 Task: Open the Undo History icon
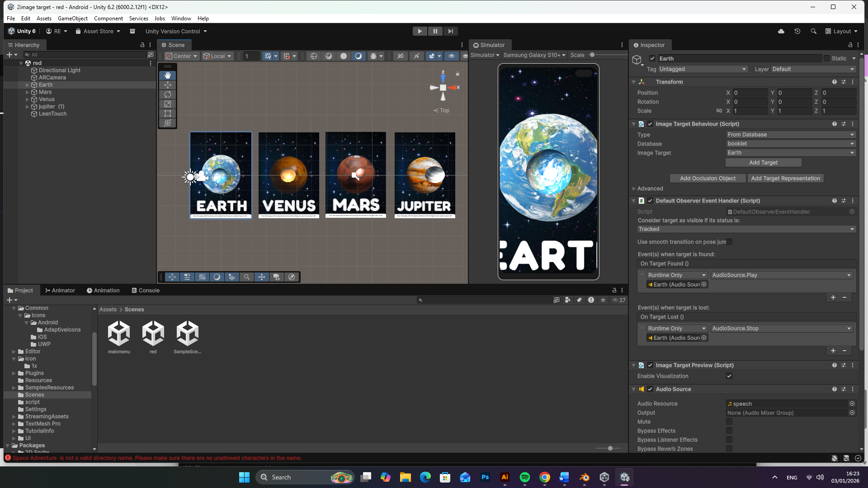(797, 31)
